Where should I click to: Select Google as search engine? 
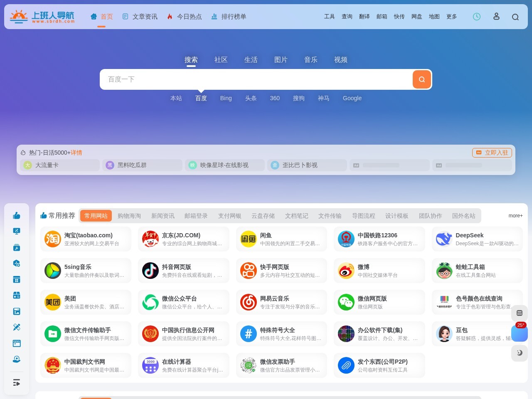352,98
